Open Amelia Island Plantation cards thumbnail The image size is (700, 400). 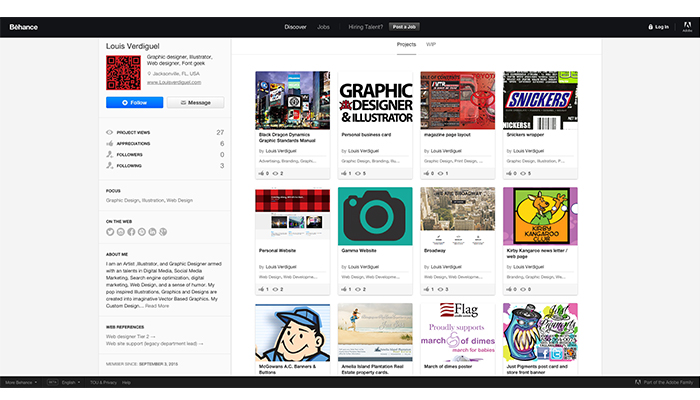click(375, 332)
